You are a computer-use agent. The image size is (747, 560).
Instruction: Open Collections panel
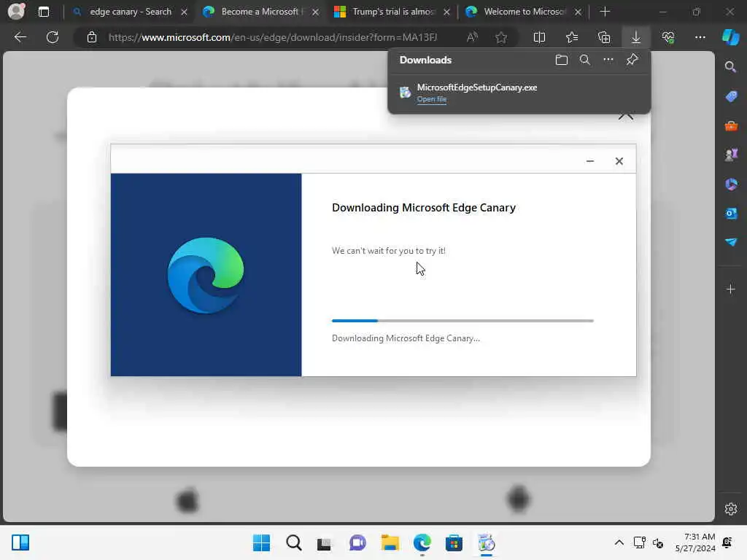[x=604, y=37]
